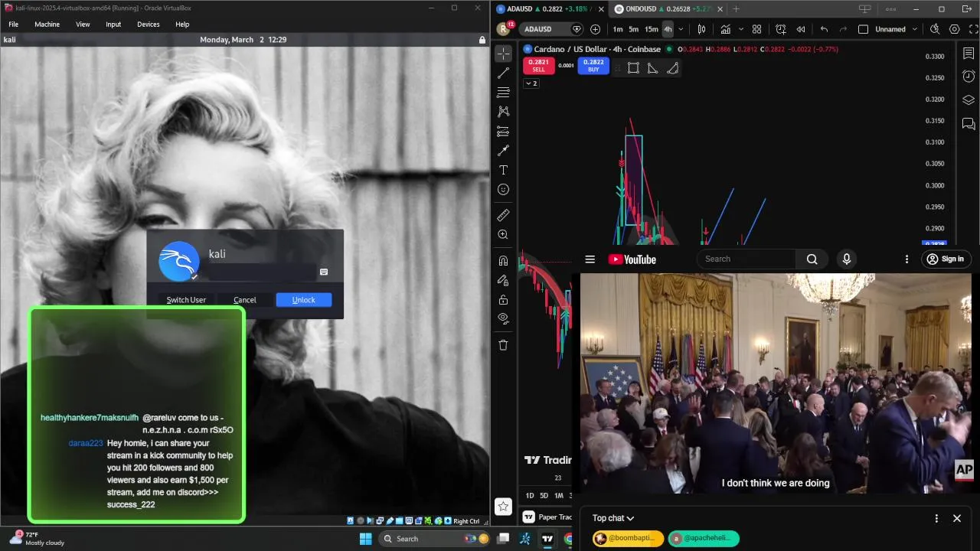
Task: Open the chats panel icon
Action: click(x=969, y=123)
